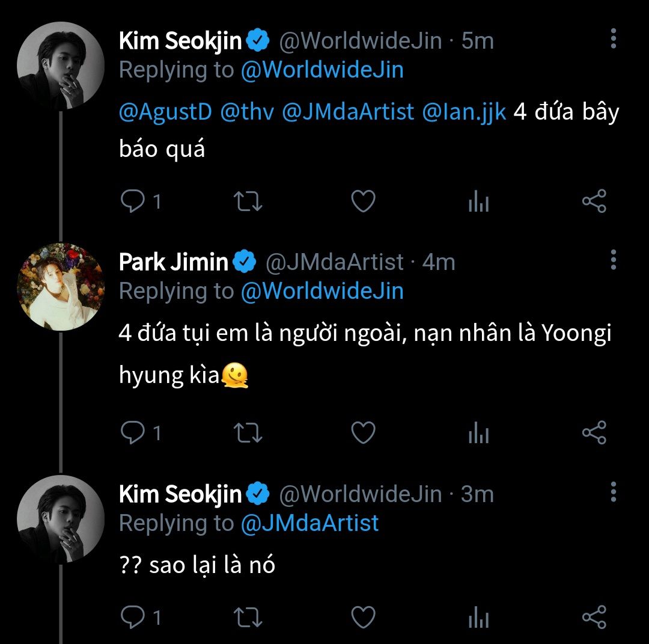Open more options on first tweet
The width and height of the screenshot is (649, 644).
coord(613,38)
